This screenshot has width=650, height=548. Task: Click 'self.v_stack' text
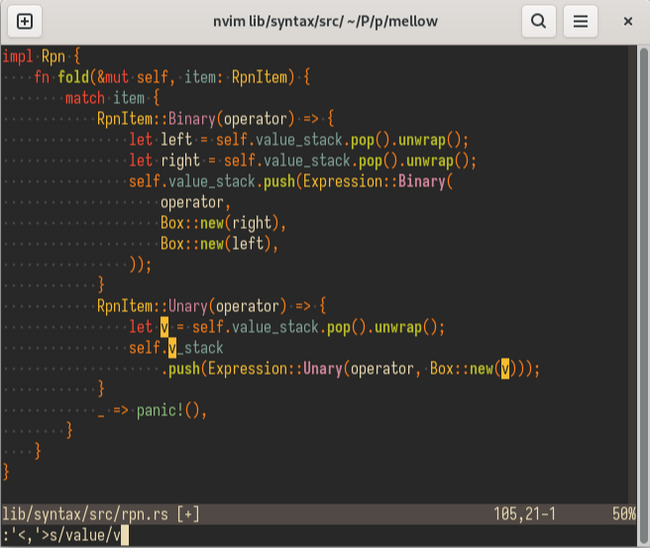(x=176, y=348)
